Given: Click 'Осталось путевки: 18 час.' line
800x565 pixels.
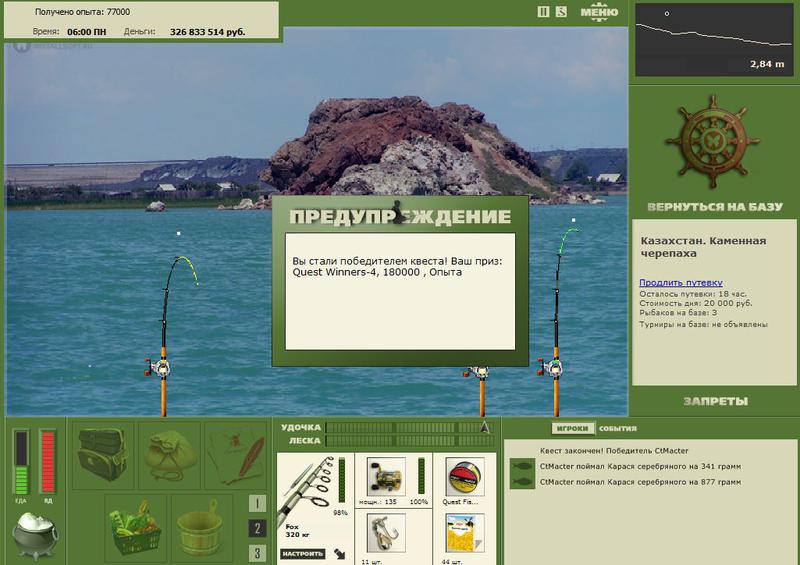Looking at the screenshot, I should point(693,294).
